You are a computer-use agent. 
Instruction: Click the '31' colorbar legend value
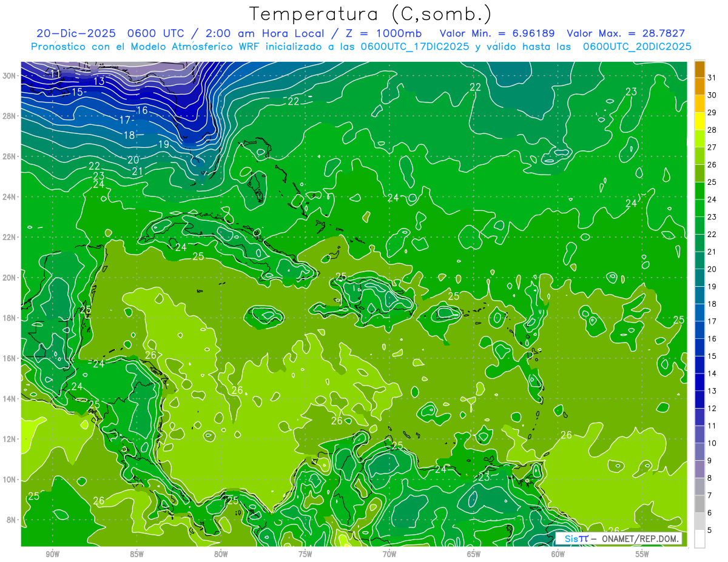point(712,78)
